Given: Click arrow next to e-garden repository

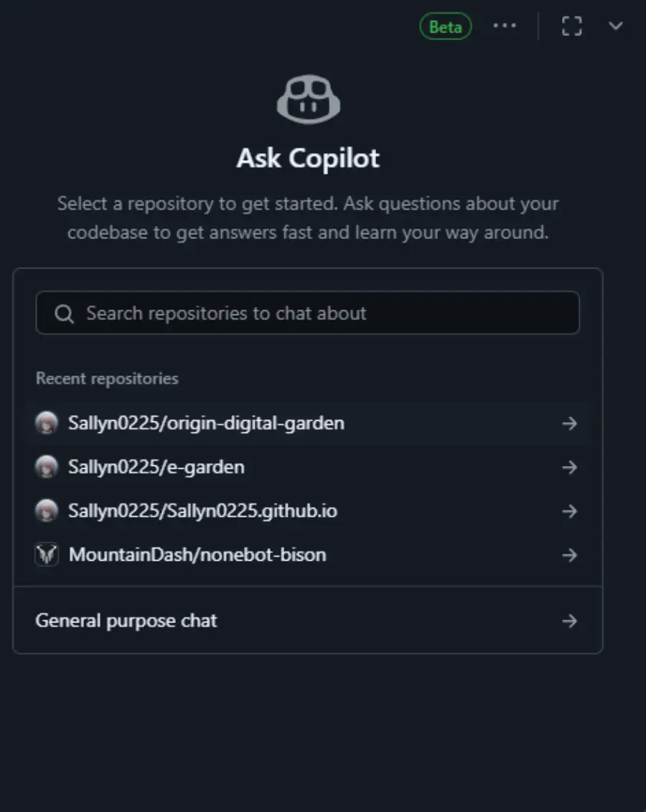Looking at the screenshot, I should [x=569, y=467].
